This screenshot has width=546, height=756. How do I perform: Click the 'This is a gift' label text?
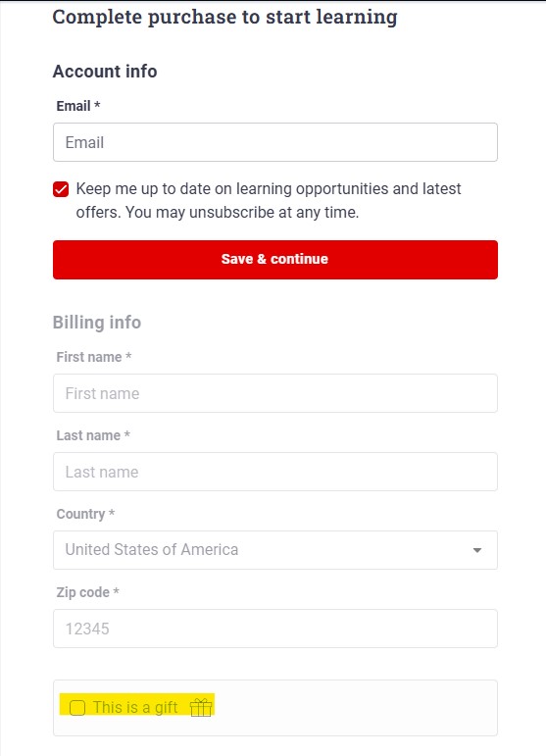pyautogui.click(x=135, y=707)
